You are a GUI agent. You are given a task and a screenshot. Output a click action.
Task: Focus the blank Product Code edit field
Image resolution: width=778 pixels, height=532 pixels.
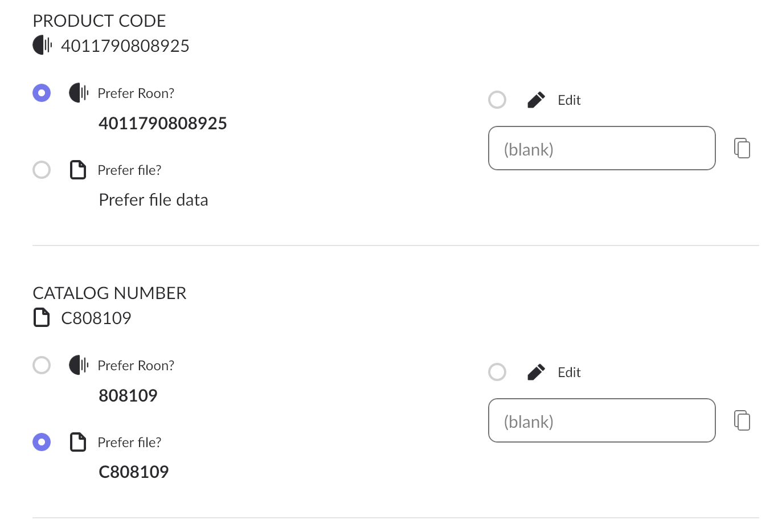click(x=602, y=148)
